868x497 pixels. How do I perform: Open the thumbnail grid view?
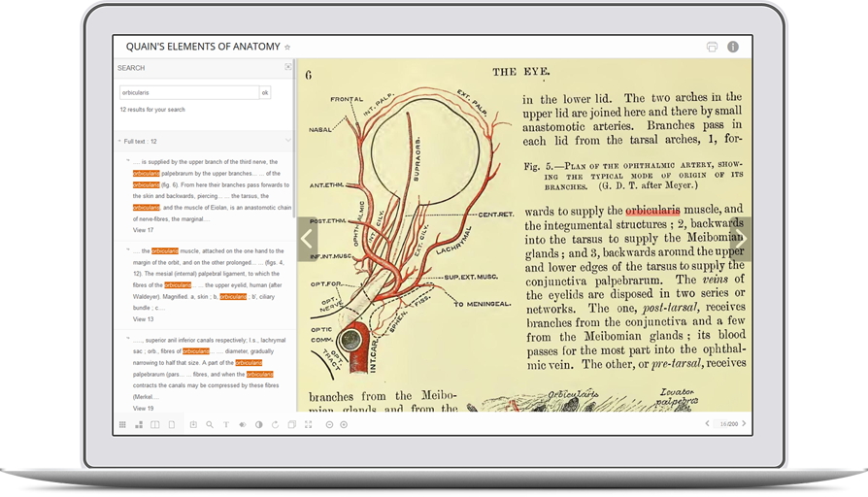[122, 424]
